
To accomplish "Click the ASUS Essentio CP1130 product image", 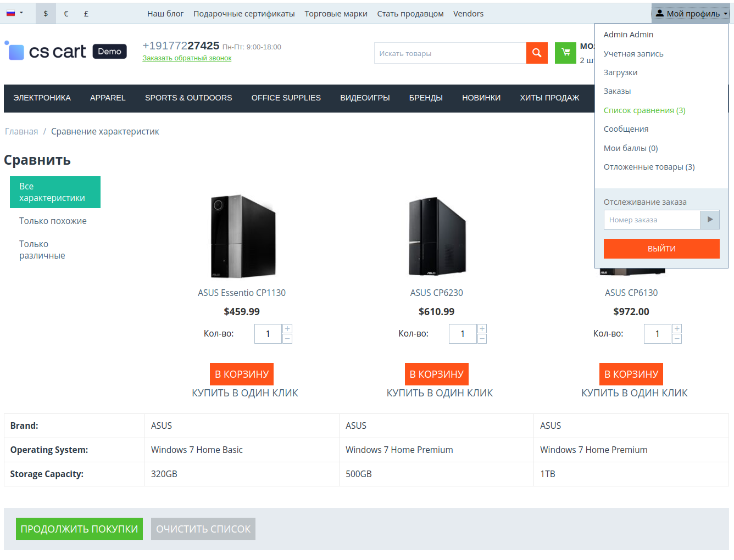I will tap(242, 236).
